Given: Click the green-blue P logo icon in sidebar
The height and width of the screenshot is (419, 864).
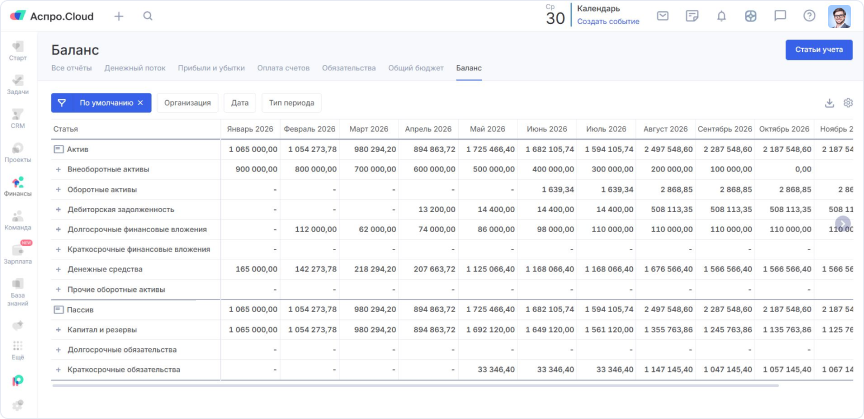Looking at the screenshot, I should [18, 380].
